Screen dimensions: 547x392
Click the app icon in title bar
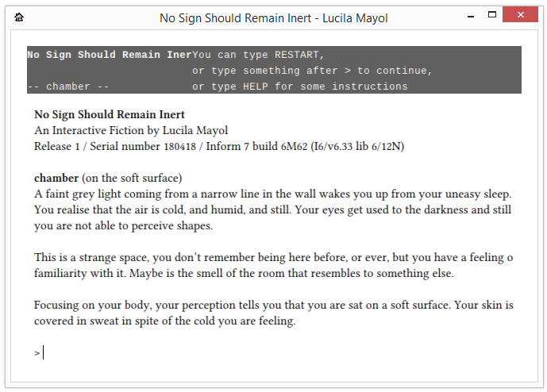click(19, 17)
